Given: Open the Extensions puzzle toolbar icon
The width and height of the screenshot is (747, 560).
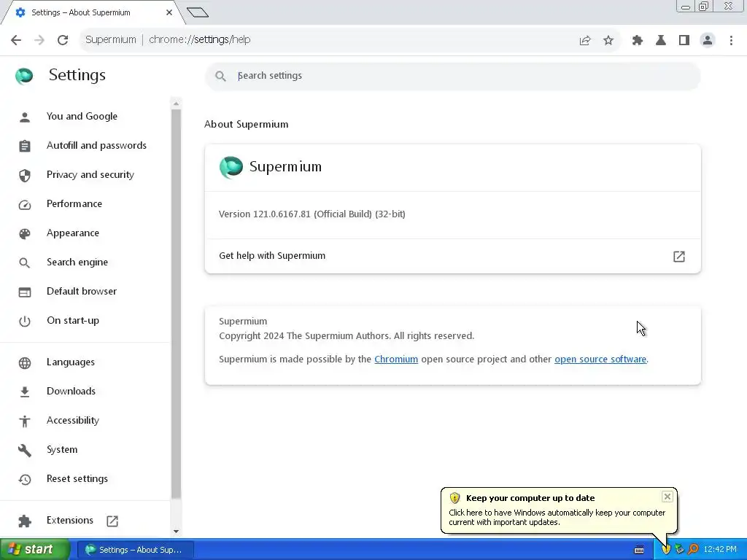Looking at the screenshot, I should tap(638, 41).
